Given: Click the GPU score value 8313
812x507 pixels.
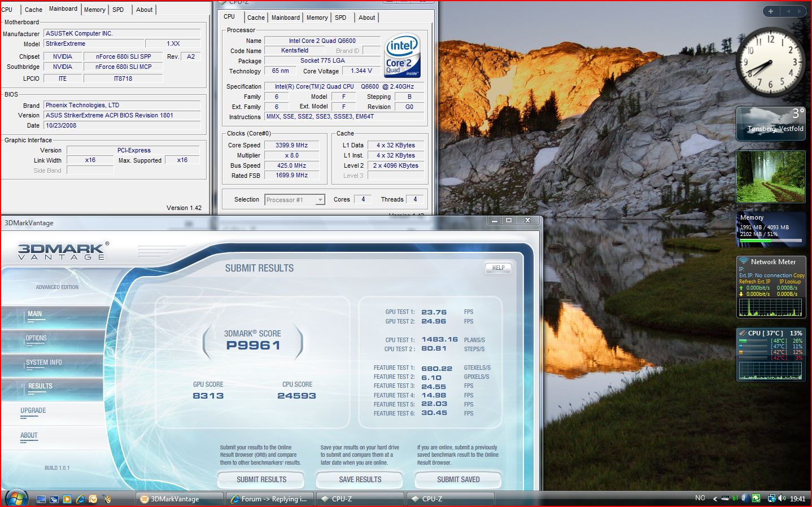Looking at the screenshot, I should click(208, 396).
